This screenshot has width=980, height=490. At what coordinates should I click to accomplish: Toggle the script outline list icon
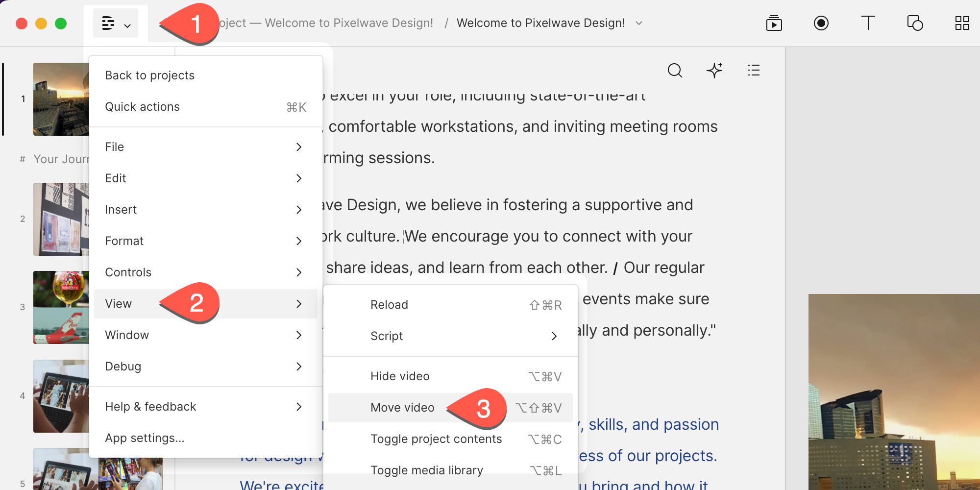754,71
